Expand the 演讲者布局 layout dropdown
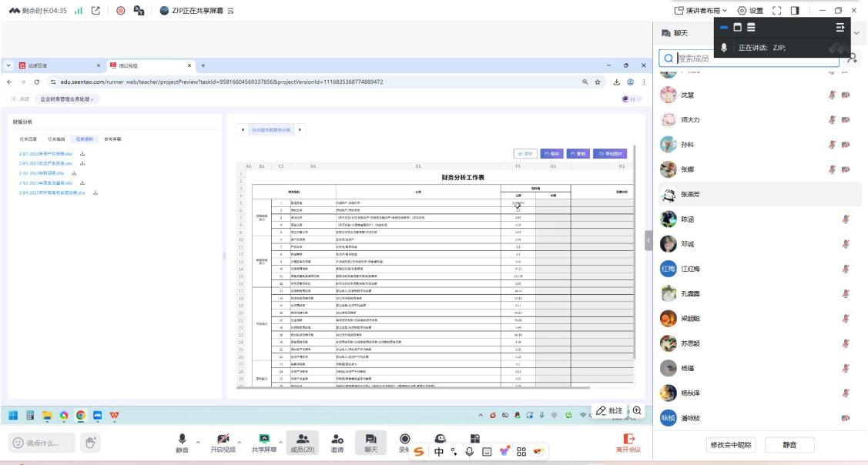868x465 pixels. (700, 10)
